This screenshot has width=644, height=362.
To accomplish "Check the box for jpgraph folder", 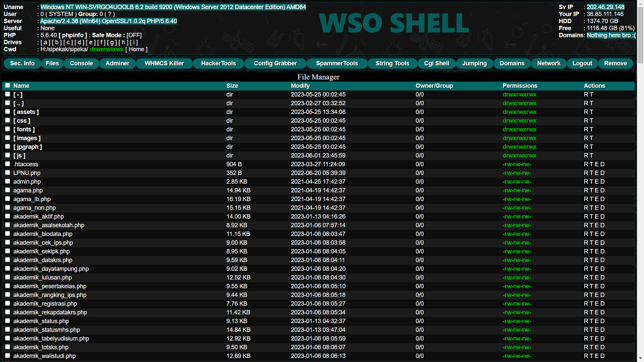I will pyautogui.click(x=7, y=146).
